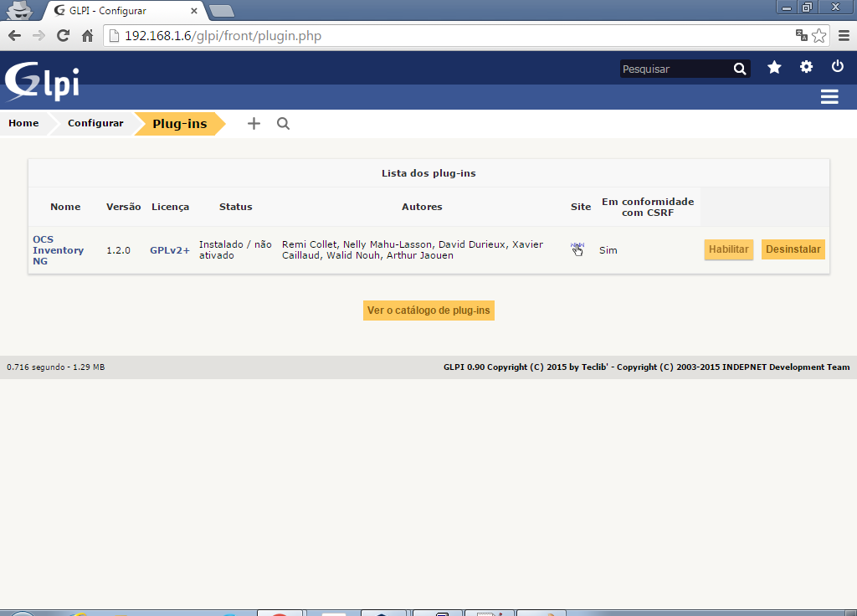Click the status Instalado / não ativado
Viewport: 857px width, 616px height.
(235, 249)
